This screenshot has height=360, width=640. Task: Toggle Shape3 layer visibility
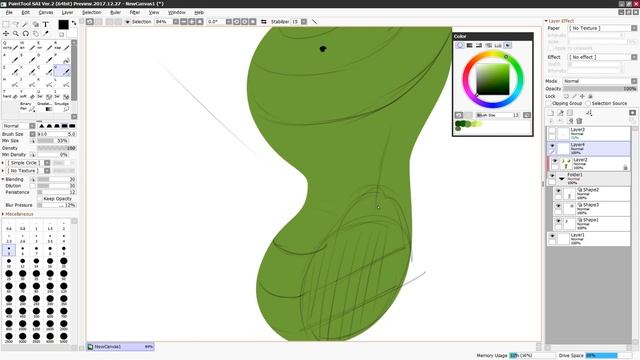(558, 206)
